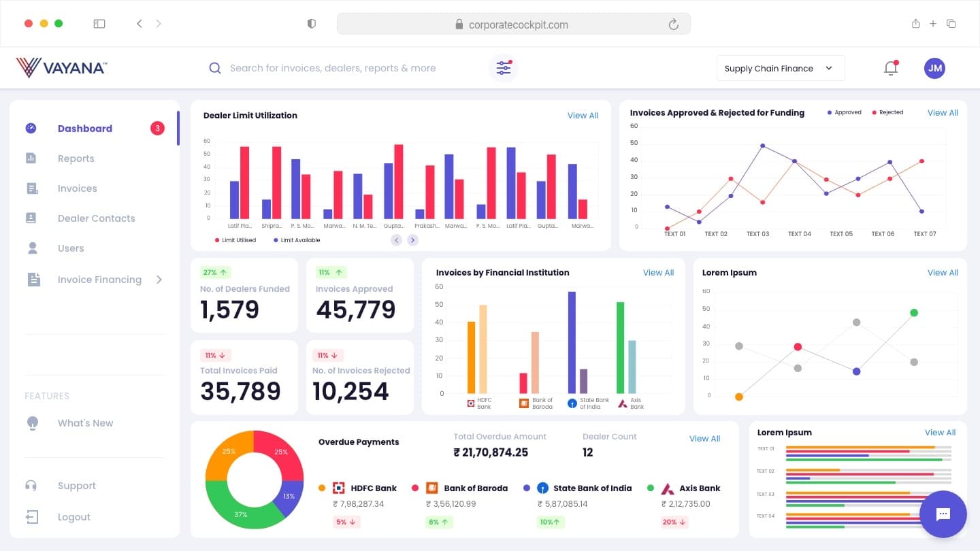Click the ₹ 7,98,287.34 HDFC amount

coord(359,504)
